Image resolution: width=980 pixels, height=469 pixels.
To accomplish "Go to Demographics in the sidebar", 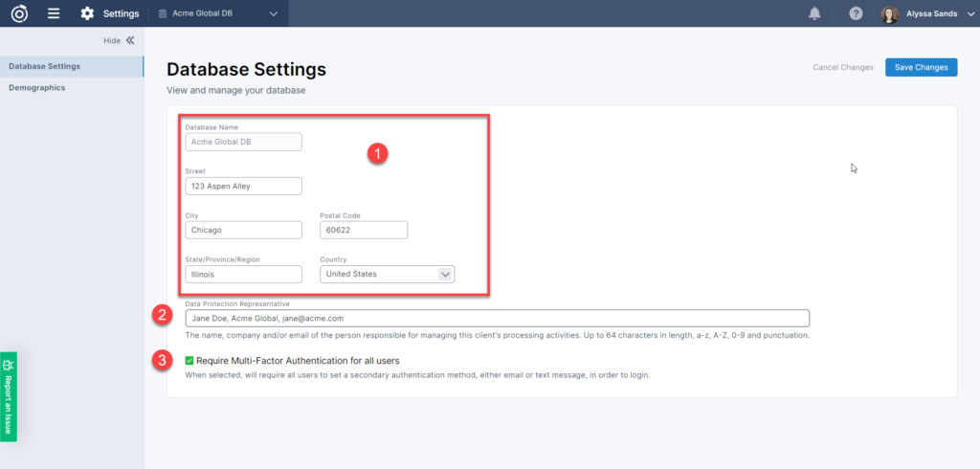I will [37, 87].
